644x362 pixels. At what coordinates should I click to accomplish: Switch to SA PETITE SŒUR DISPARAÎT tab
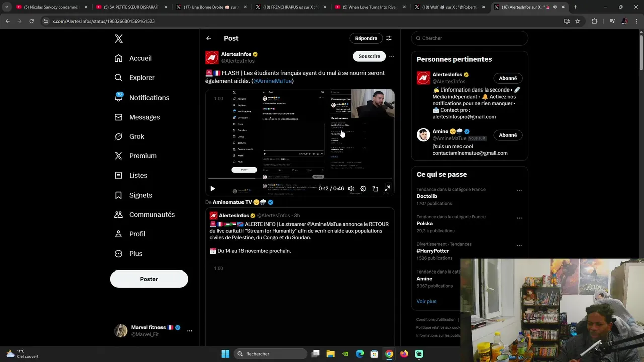(131, 7)
